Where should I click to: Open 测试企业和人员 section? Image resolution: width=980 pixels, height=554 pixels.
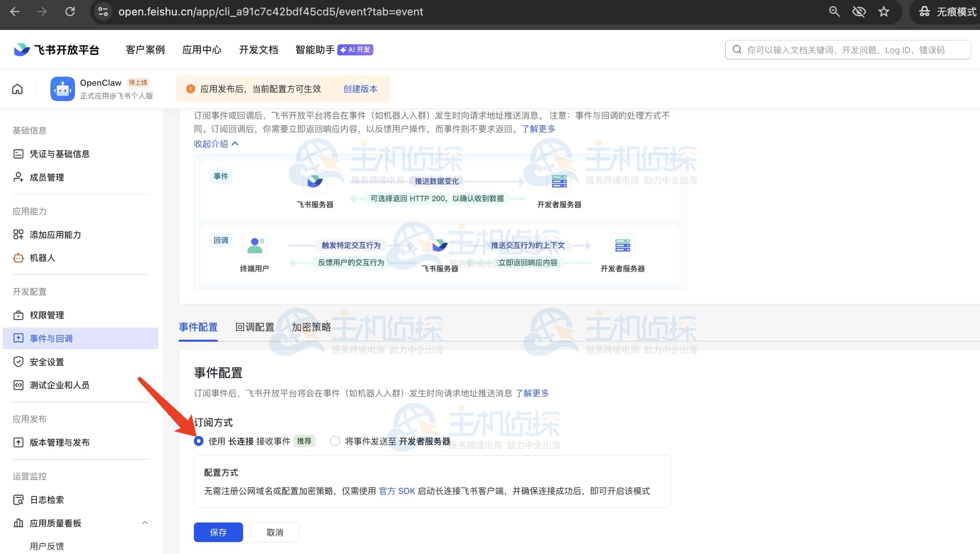coord(60,385)
